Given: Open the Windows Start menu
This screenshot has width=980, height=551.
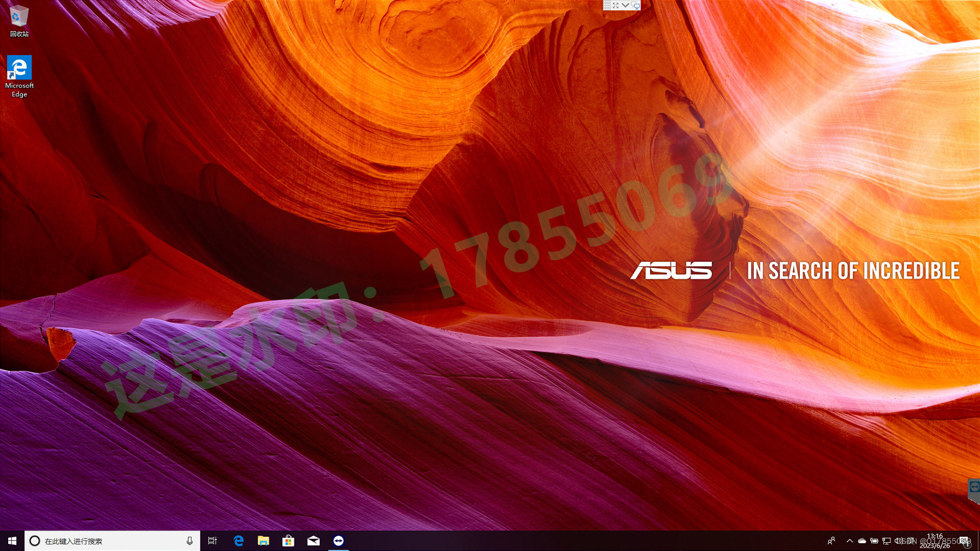Looking at the screenshot, I should 12,541.
